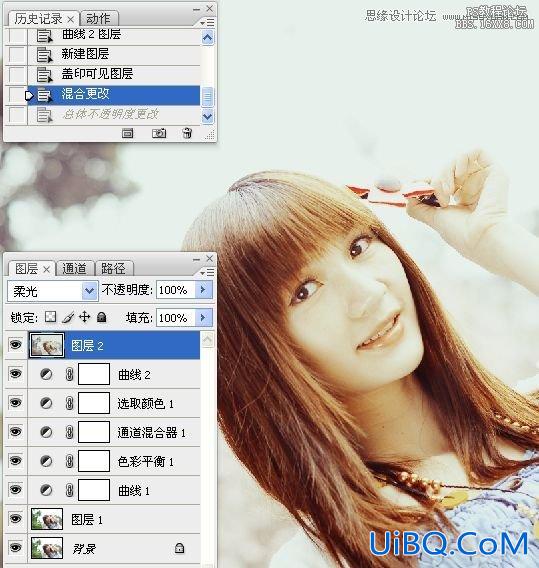The width and height of the screenshot is (539, 568).
Task: Toggle visibility of 曲线 2 layer
Action: coord(15,373)
